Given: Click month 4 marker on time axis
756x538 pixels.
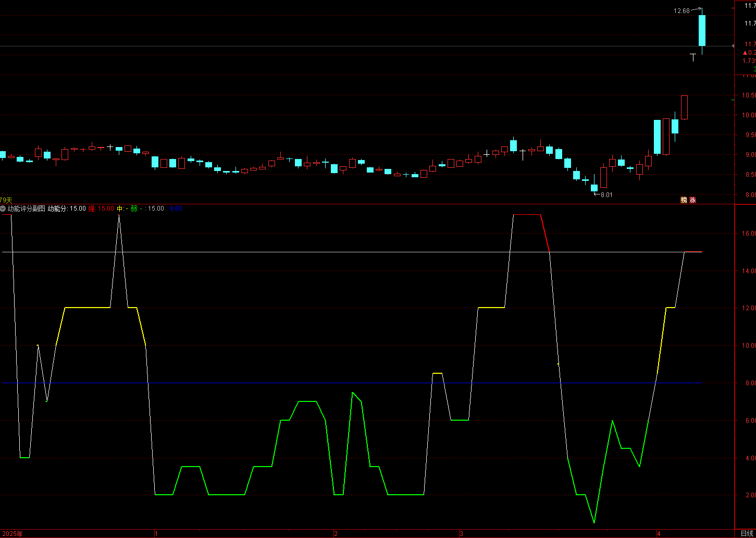Looking at the screenshot, I should point(659,534).
